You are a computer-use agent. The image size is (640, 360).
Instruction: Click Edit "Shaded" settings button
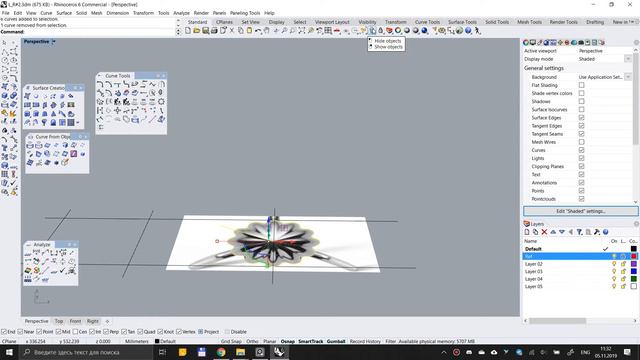coord(581,211)
